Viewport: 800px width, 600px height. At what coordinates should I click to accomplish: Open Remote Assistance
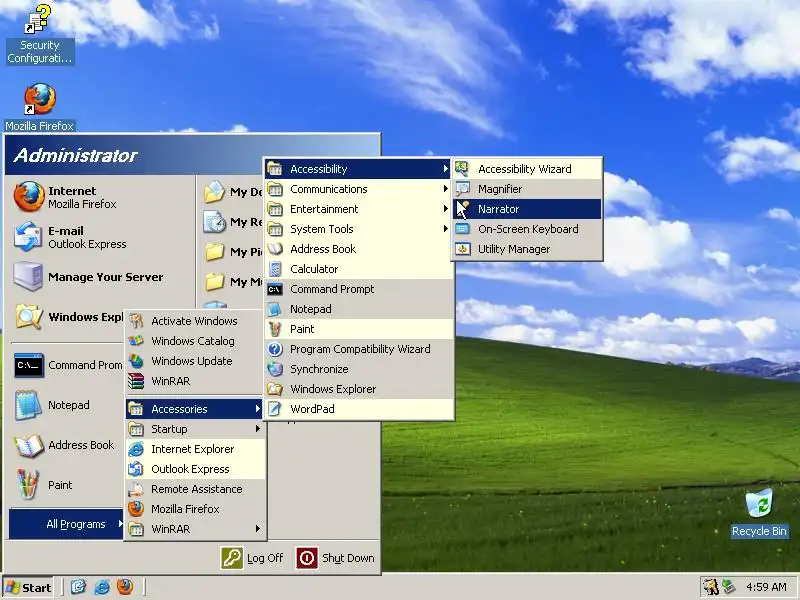coord(195,489)
